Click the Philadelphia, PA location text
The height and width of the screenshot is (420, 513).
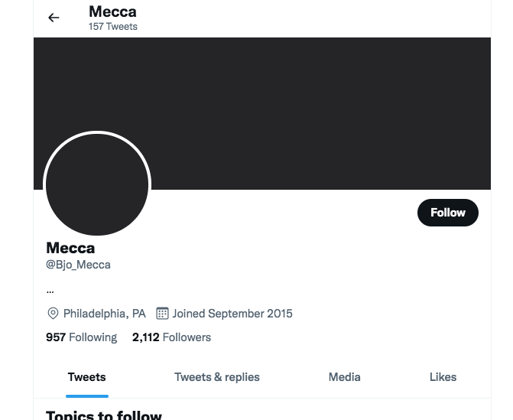pyautogui.click(x=105, y=314)
